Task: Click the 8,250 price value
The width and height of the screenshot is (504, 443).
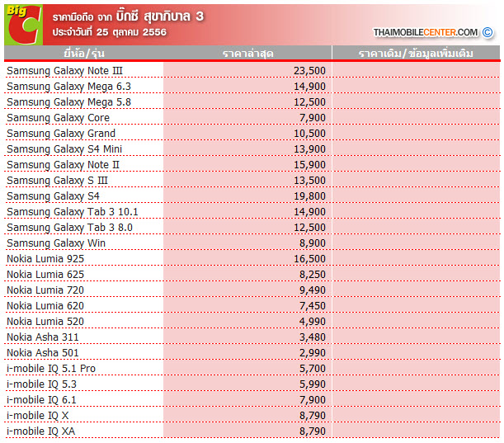Action: (313, 275)
